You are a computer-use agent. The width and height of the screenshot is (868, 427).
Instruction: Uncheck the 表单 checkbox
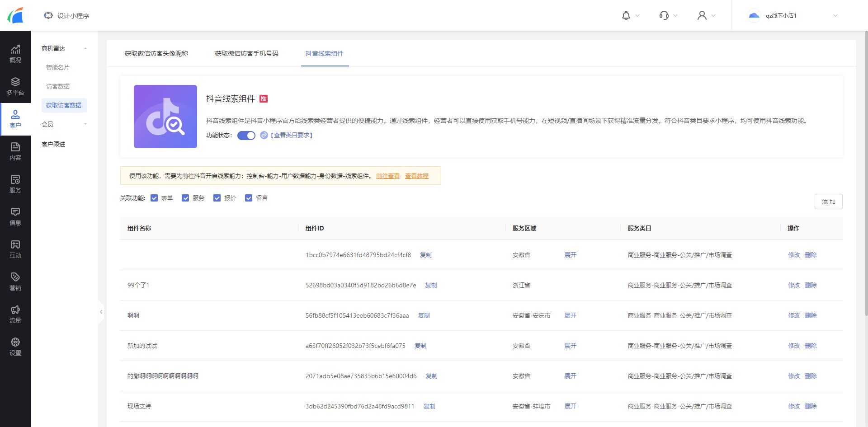154,198
